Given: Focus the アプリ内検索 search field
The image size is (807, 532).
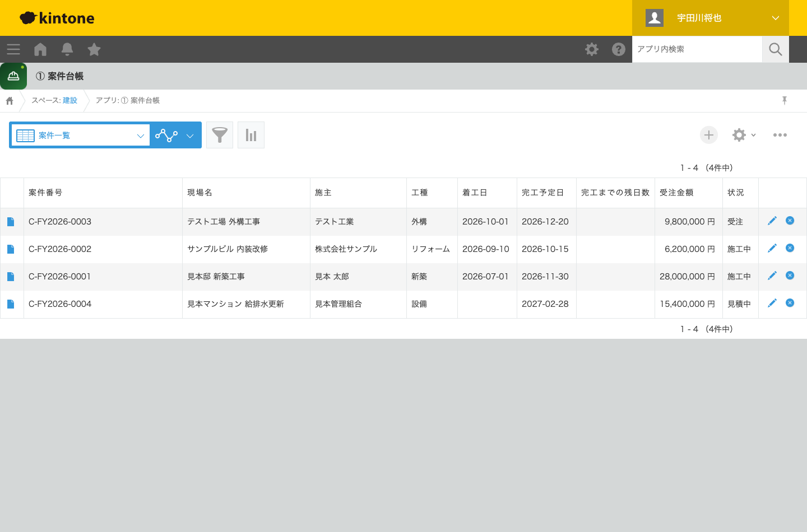Looking at the screenshot, I should click(x=697, y=49).
